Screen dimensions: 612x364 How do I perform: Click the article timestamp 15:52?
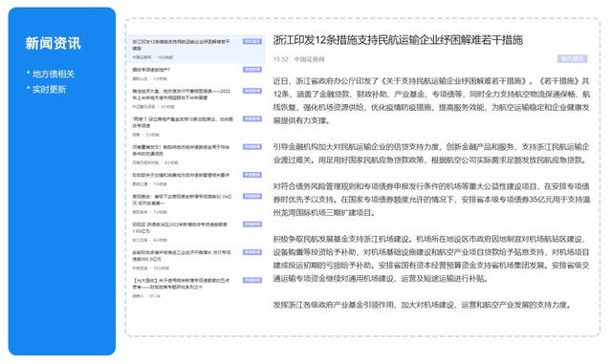(280, 59)
